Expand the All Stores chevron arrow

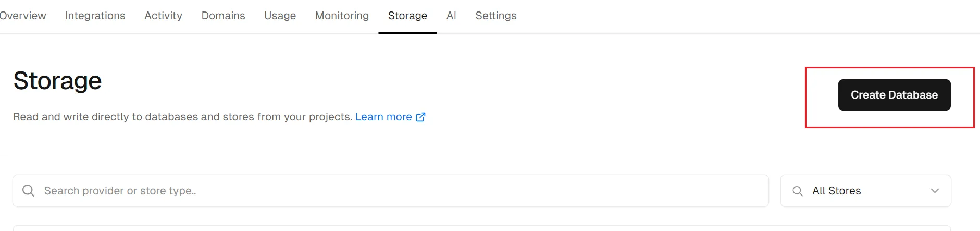point(935,191)
